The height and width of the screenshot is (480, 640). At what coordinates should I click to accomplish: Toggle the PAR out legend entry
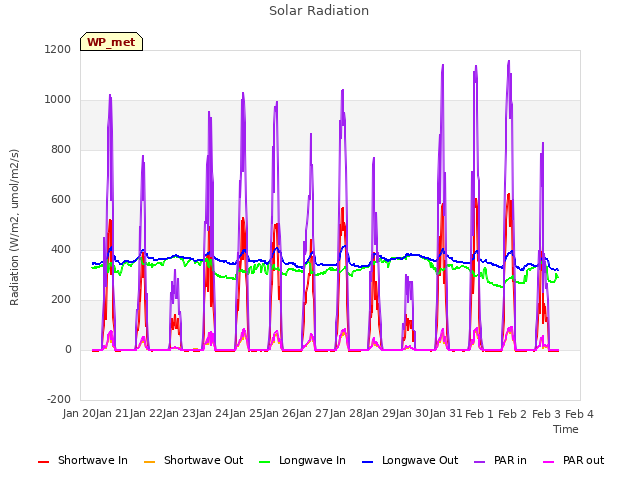click(573, 460)
